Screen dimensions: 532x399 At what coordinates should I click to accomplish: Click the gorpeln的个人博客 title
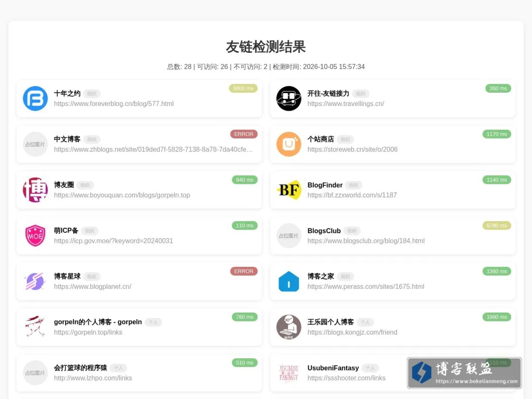(98, 322)
